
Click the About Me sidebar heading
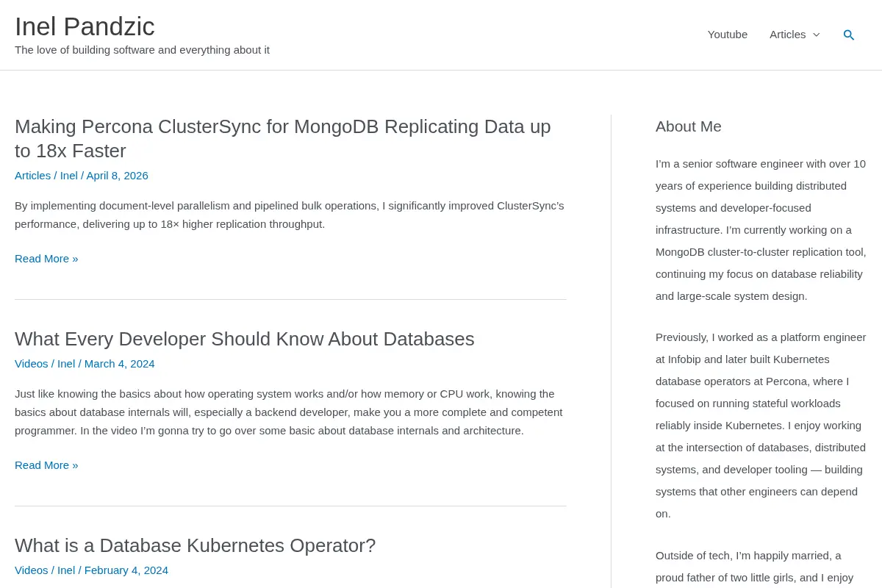click(689, 126)
